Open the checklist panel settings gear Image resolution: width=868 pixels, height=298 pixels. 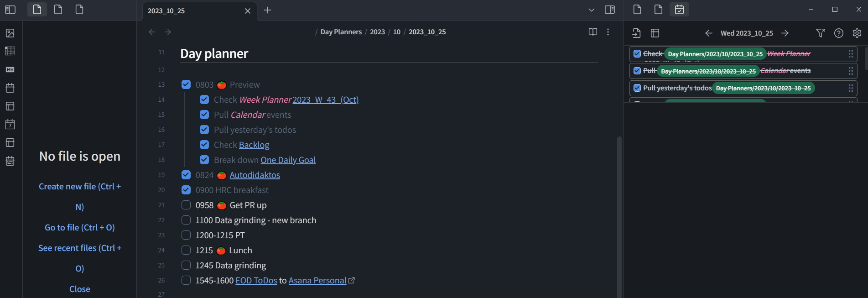coord(857,33)
